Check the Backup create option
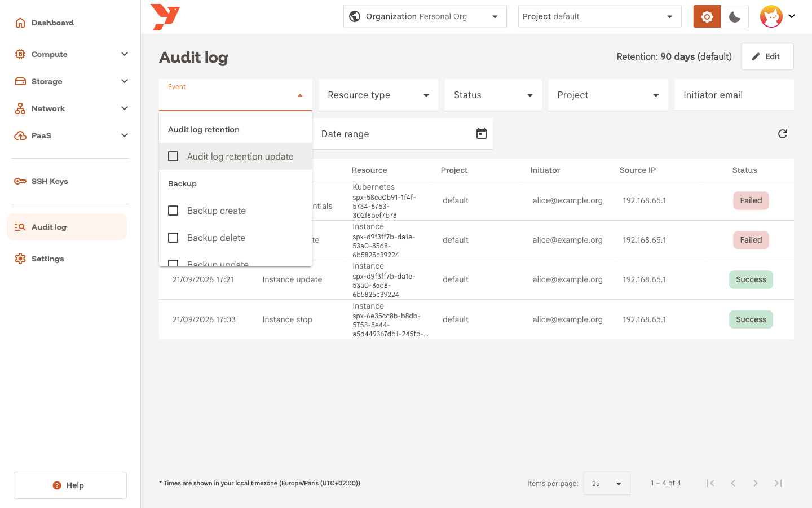 (236, 211)
